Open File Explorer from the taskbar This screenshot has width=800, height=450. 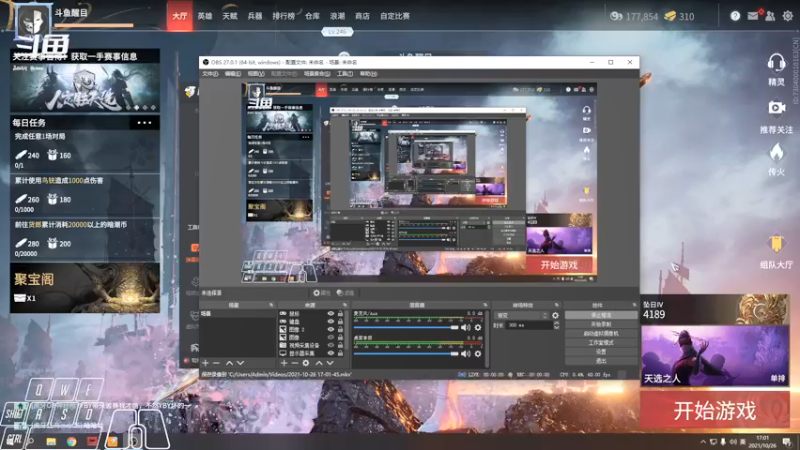[x=51, y=441]
